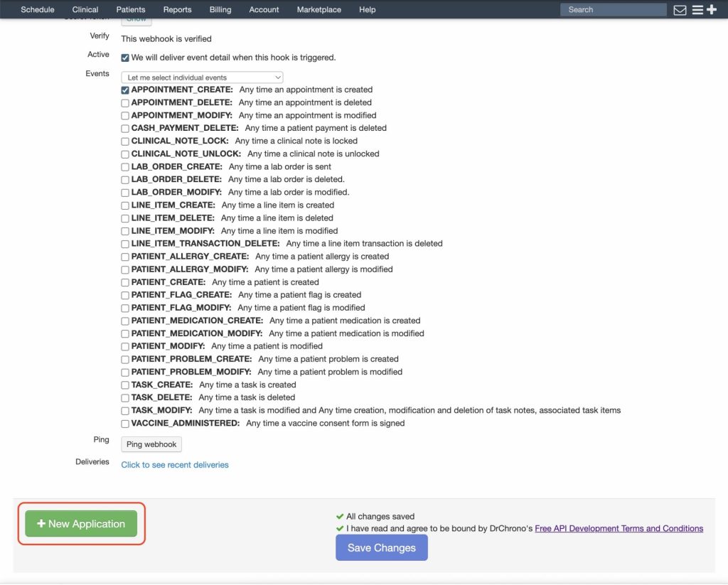The width and height of the screenshot is (728, 585).
Task: Open the messages envelope icon
Action: click(680, 10)
